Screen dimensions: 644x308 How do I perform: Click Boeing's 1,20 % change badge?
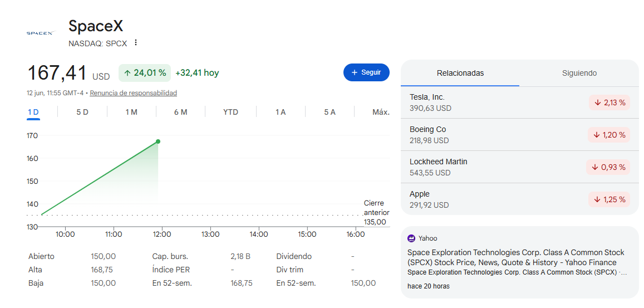click(609, 135)
